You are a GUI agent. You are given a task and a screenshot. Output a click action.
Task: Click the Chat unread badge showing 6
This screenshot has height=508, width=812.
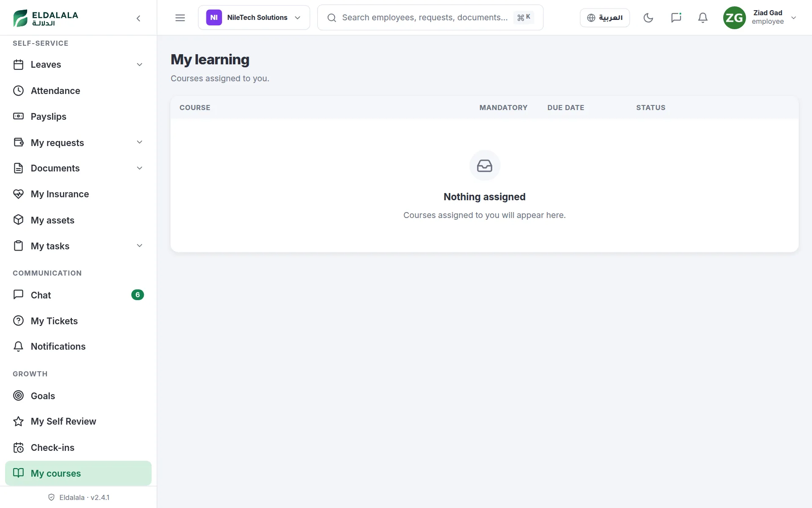[x=137, y=295]
